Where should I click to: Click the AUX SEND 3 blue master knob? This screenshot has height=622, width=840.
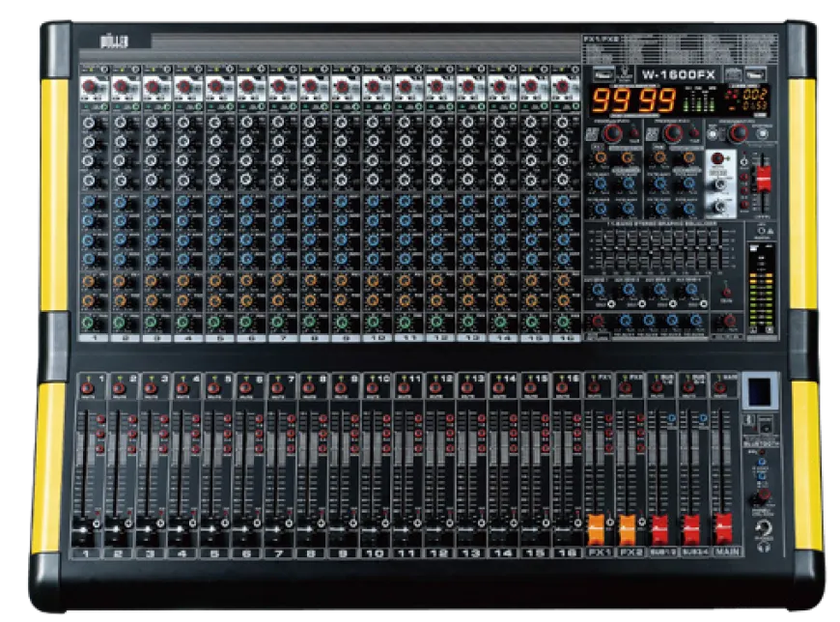[660, 291]
